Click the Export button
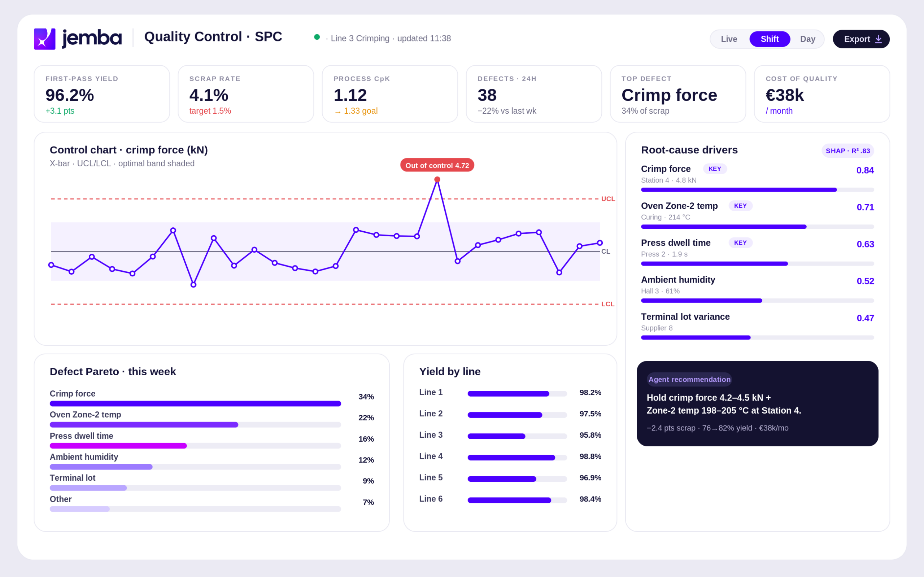 860,39
